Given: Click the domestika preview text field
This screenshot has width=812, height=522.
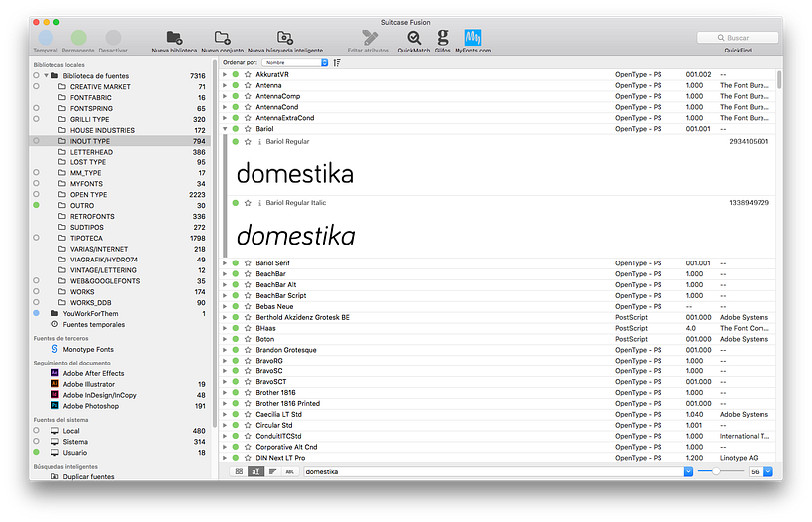Looking at the screenshot, I should click(x=493, y=471).
